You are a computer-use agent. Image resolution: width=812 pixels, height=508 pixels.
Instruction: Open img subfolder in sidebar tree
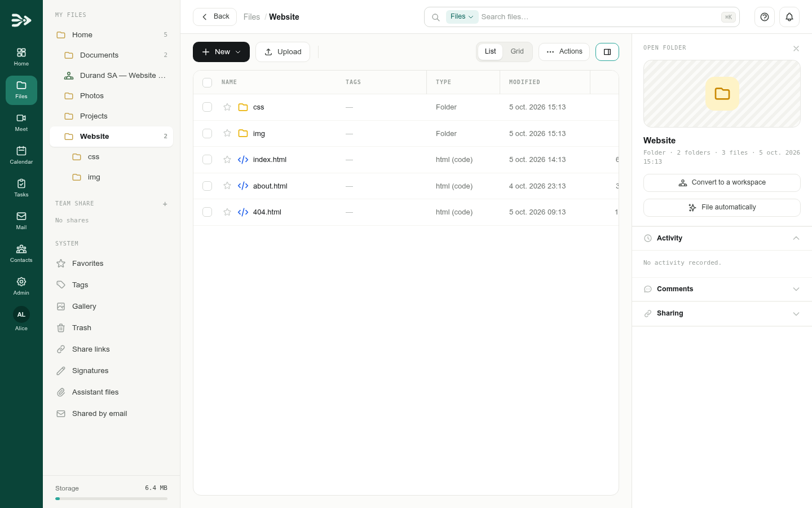[112, 177]
